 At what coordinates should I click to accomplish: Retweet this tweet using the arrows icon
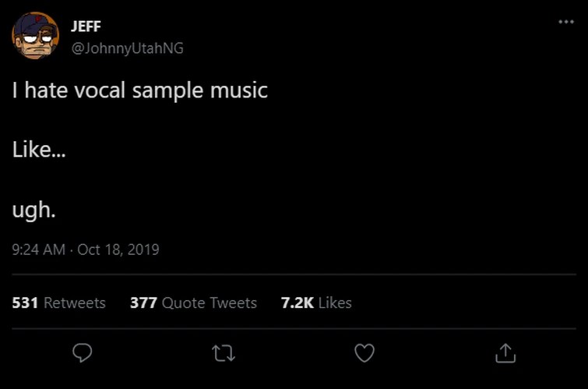223,353
